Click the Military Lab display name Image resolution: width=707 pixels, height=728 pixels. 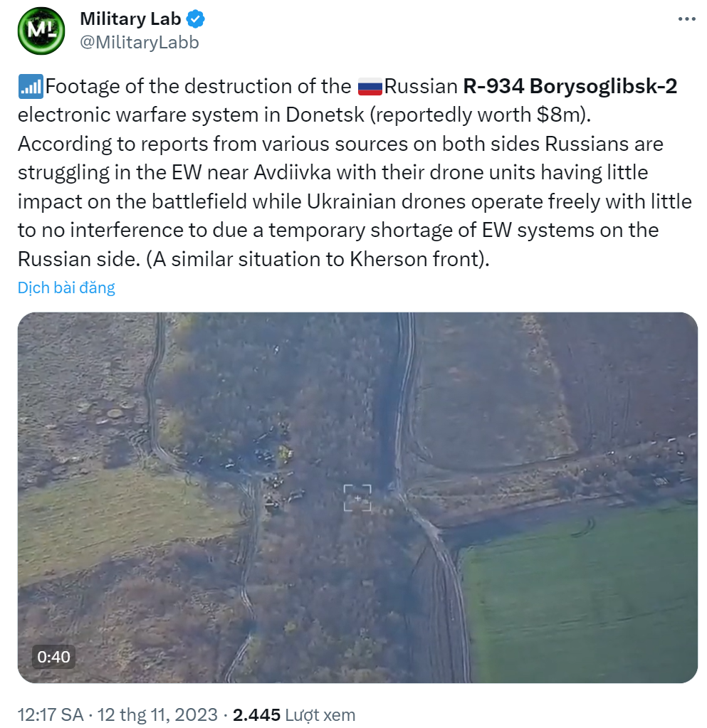pyautogui.click(x=130, y=19)
